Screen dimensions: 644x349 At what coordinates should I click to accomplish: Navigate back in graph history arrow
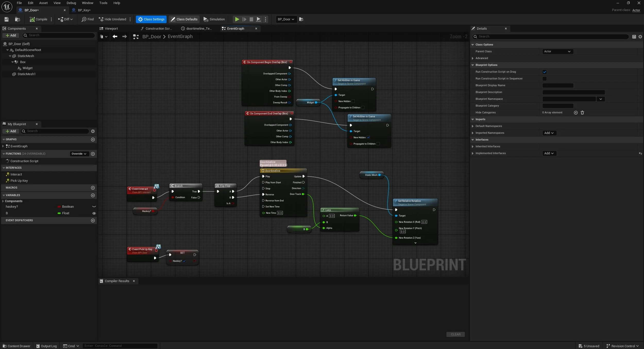(x=115, y=37)
